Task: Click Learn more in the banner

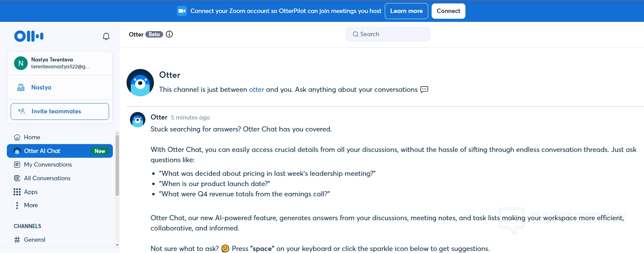Action: click(x=406, y=11)
